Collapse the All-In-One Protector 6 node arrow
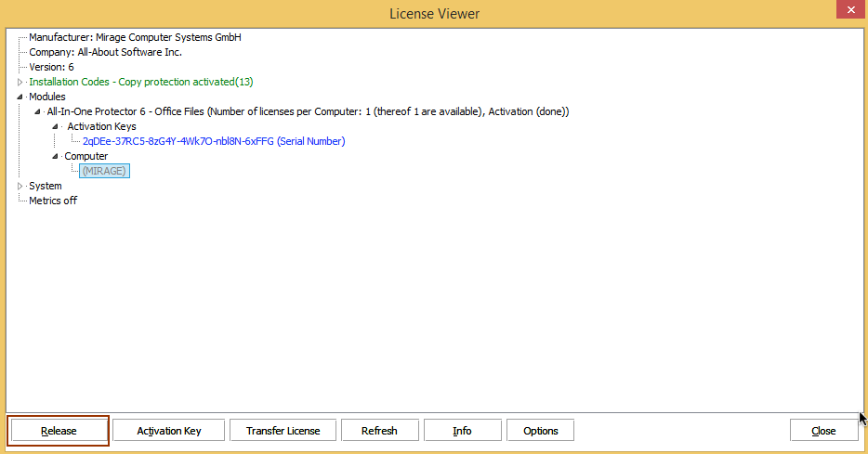The width and height of the screenshot is (868, 454). [38, 111]
